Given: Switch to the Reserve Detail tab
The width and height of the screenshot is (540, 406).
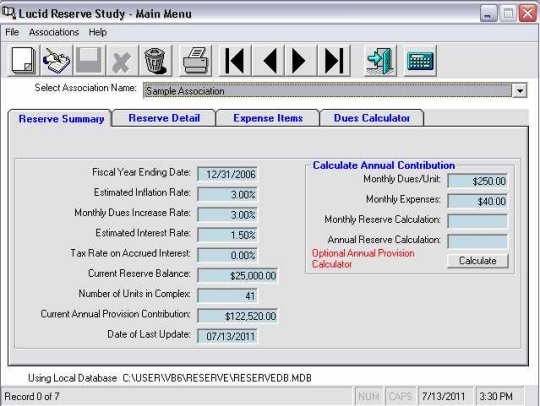Looking at the screenshot, I should [x=164, y=118].
